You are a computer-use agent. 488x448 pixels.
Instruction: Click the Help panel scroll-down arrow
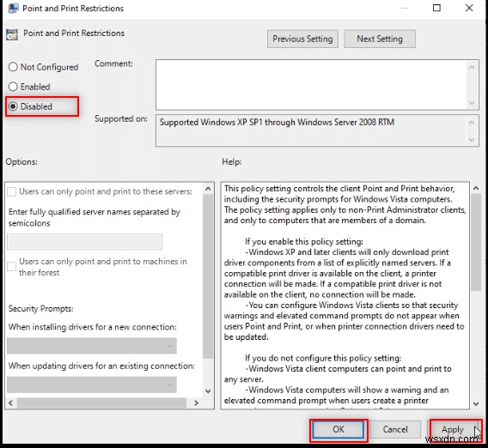click(x=476, y=404)
